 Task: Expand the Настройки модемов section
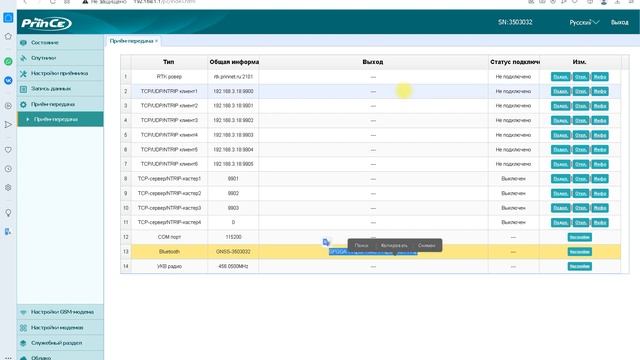click(x=60, y=328)
